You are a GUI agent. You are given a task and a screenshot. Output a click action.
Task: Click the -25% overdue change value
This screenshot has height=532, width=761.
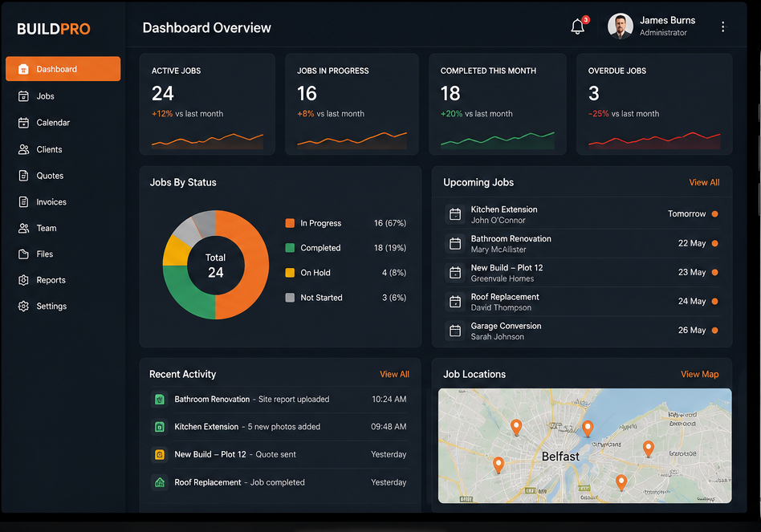click(598, 113)
